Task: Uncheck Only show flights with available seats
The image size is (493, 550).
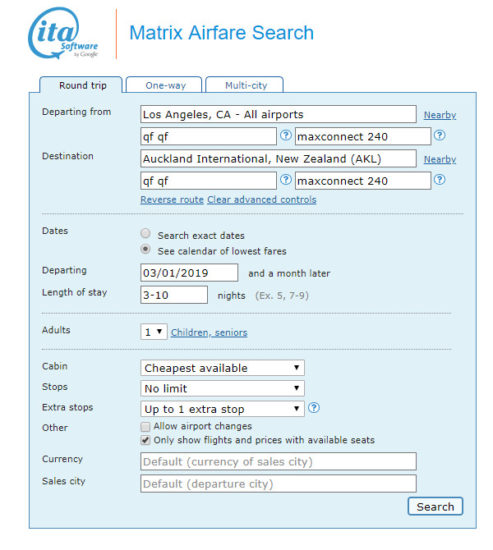Action: pyautogui.click(x=145, y=440)
